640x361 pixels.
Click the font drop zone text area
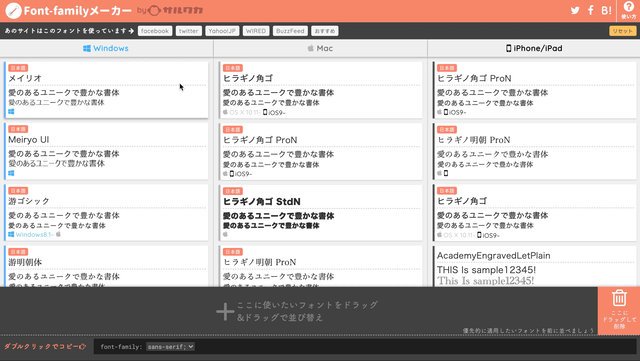[307, 311]
